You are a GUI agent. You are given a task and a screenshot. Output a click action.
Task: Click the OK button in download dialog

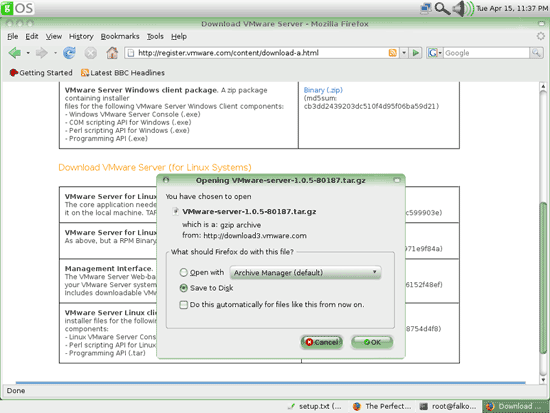pos(372,342)
